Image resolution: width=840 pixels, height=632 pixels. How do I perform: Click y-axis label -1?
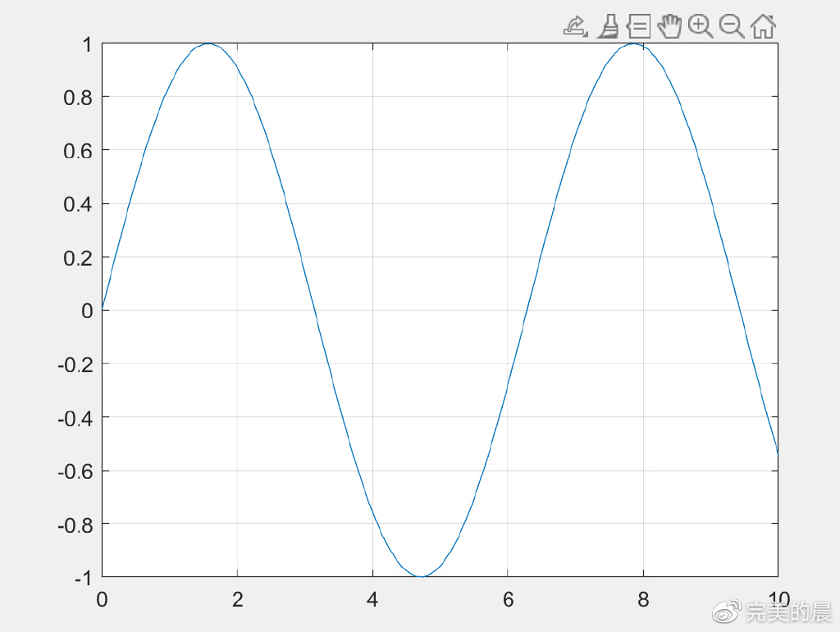coord(83,578)
